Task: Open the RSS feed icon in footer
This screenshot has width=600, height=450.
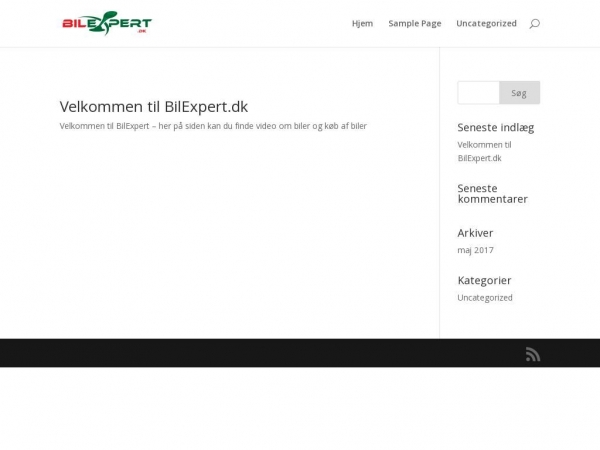Action: click(x=533, y=354)
